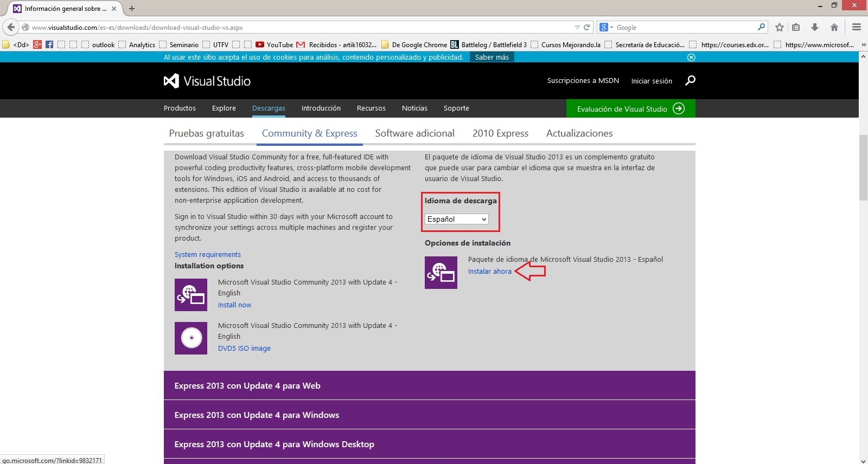
Task: Open the Secretaría de Educació... bookmark
Action: tap(644, 44)
